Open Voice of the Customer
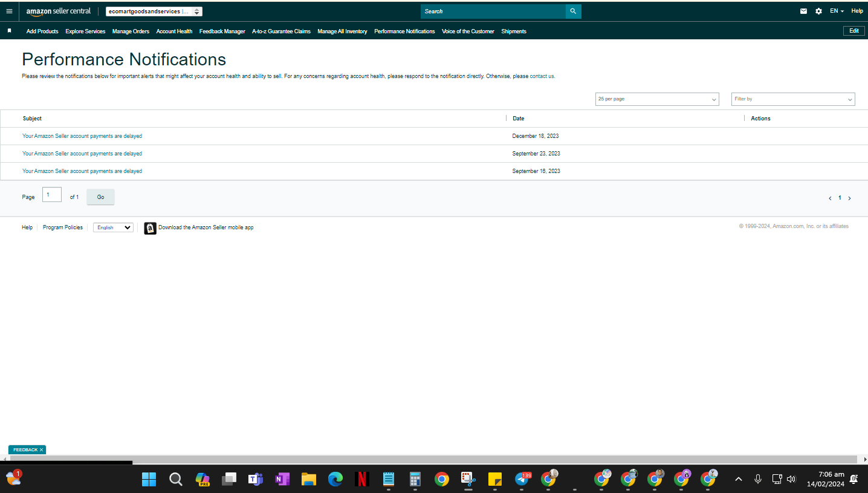Viewport: 868px width, 493px height. point(468,31)
